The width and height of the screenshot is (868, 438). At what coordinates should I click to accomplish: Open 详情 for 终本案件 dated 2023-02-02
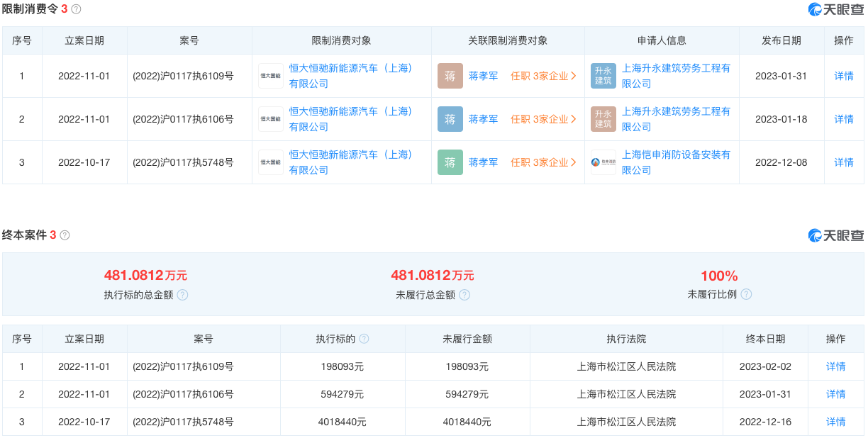tap(835, 366)
